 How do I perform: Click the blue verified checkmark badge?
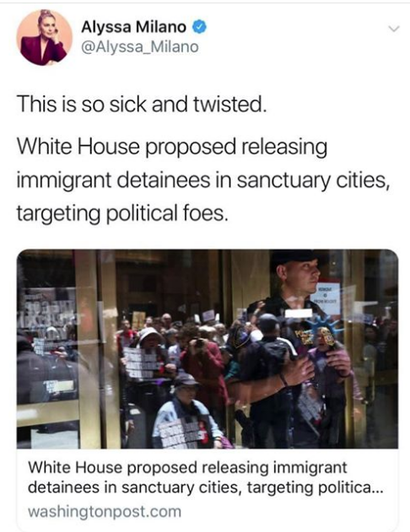[200, 27]
